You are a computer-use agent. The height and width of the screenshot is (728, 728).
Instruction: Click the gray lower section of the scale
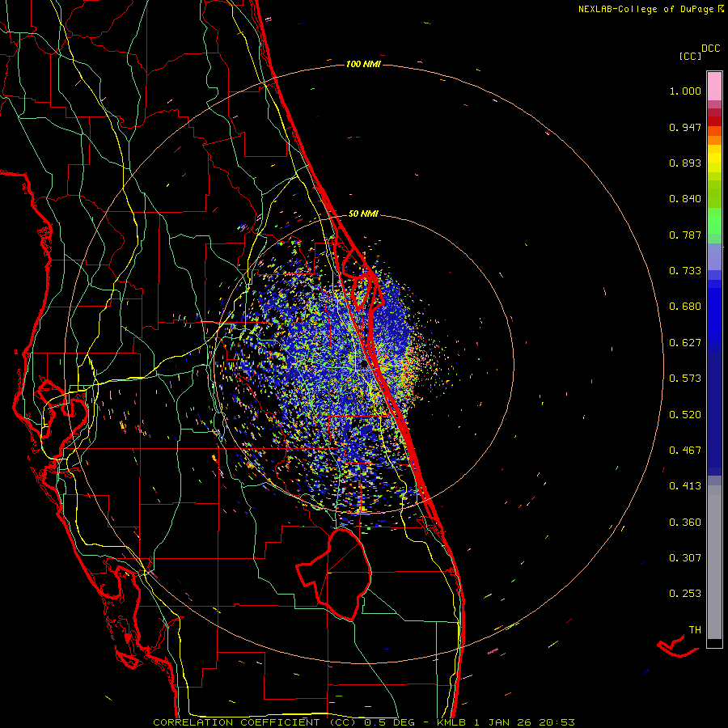pyautogui.click(x=714, y=562)
